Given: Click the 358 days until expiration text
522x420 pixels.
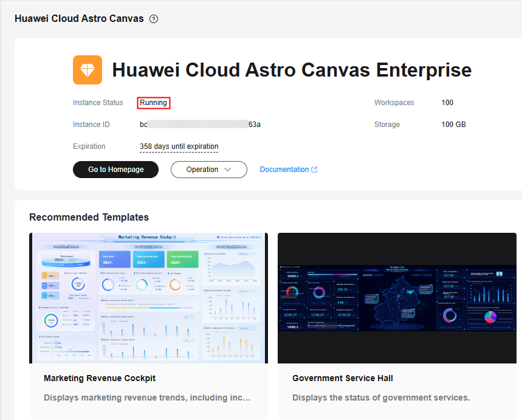Looking at the screenshot, I should (x=179, y=146).
